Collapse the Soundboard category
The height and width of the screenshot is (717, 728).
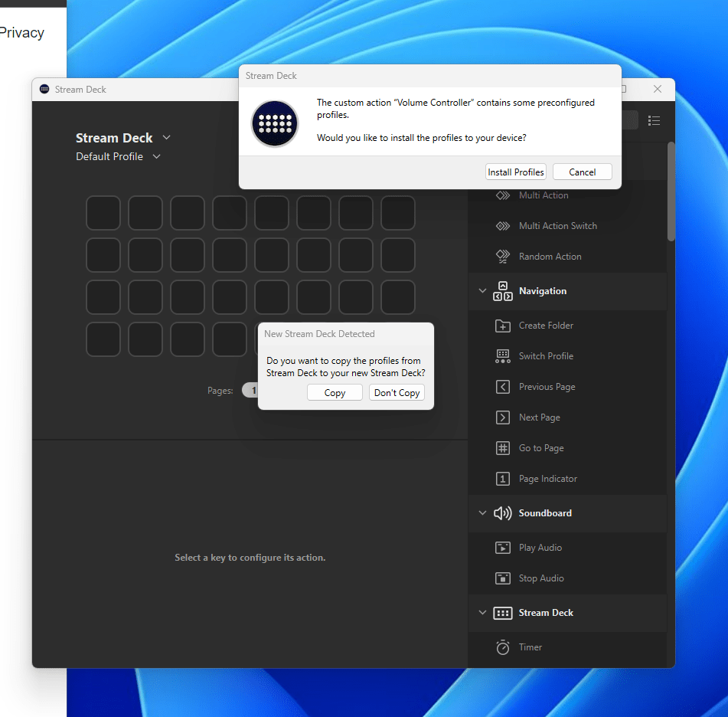click(x=482, y=513)
